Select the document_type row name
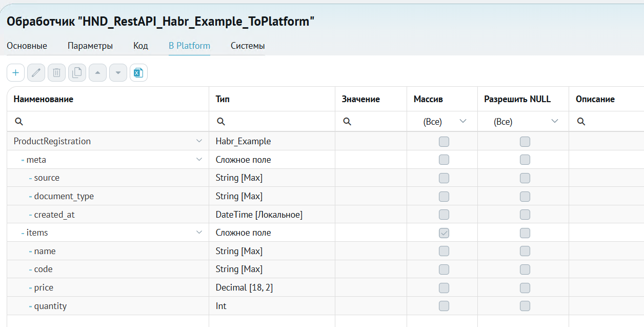The width and height of the screenshot is (644, 327). click(64, 196)
